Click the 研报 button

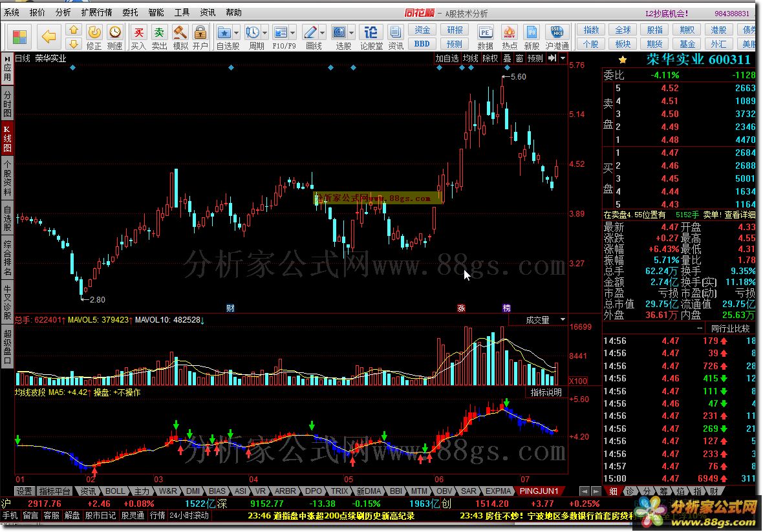tap(455, 30)
